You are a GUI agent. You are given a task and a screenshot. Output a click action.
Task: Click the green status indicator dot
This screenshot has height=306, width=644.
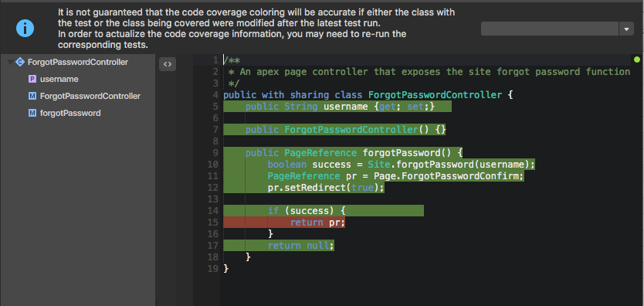point(637,59)
